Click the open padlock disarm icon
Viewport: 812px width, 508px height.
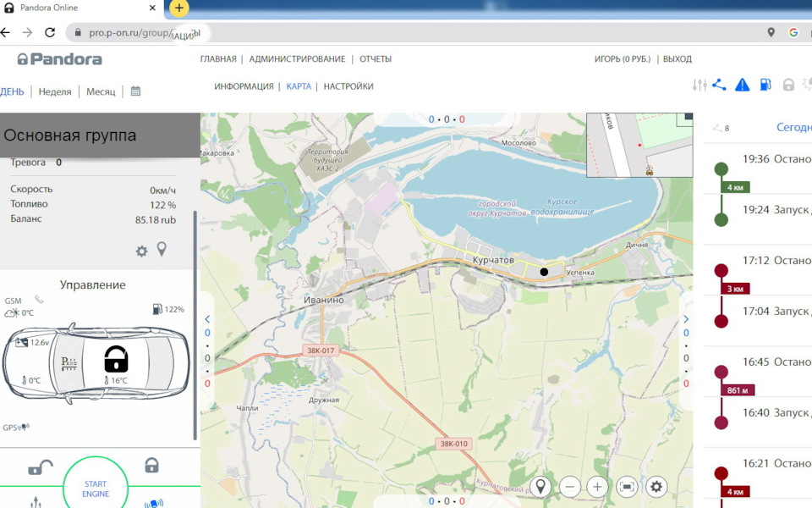click(x=41, y=467)
